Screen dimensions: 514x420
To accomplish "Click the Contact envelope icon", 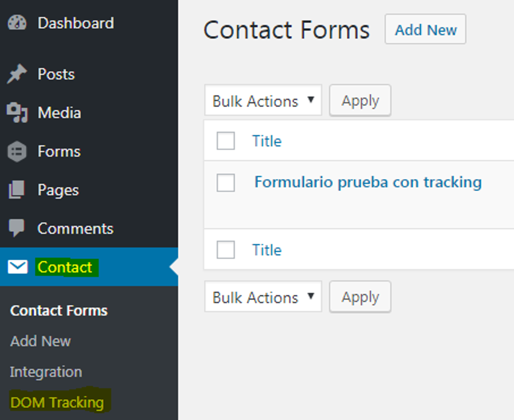I will tap(17, 267).
